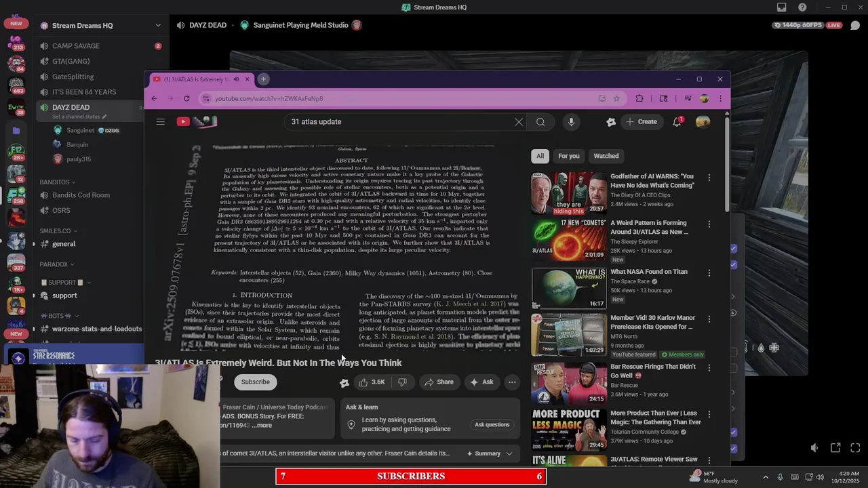
Task: Clear the YouTube search text
Action: [x=519, y=122]
